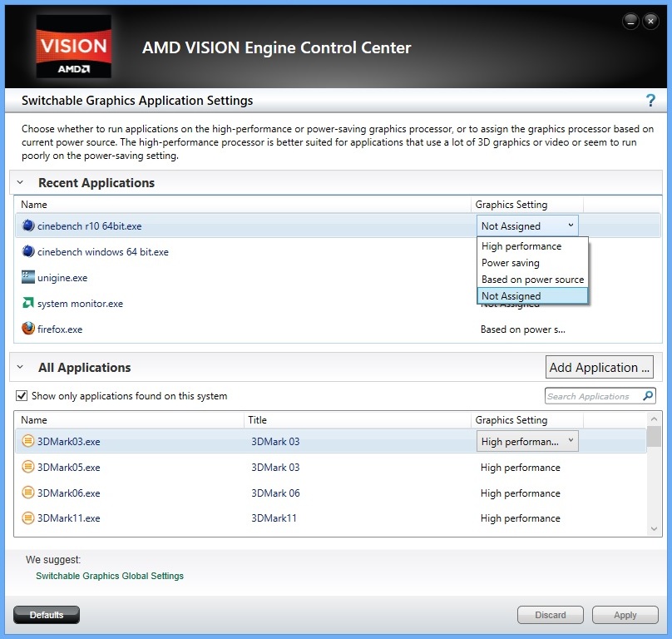672x639 pixels.
Task: Click the system monitor.exe AMD icon
Action: 27,303
